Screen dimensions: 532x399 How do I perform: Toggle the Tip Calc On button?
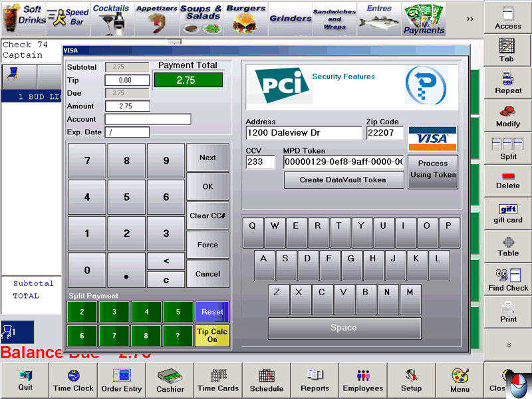[212, 335]
